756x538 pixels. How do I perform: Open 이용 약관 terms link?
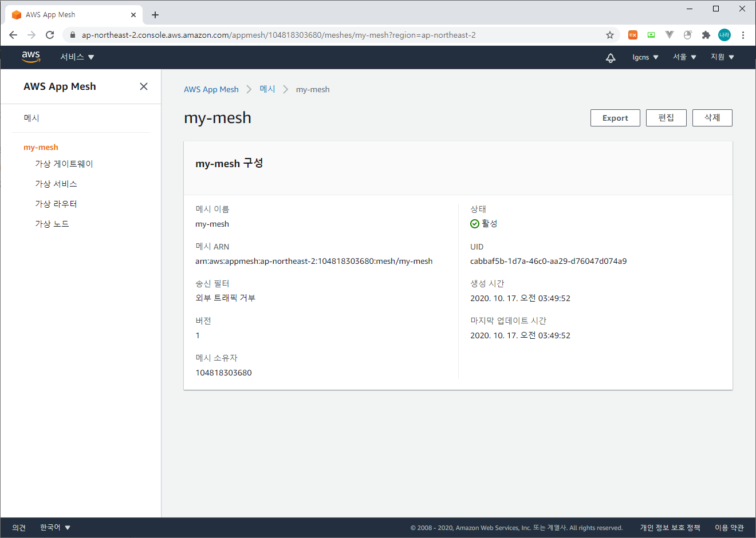(729, 528)
